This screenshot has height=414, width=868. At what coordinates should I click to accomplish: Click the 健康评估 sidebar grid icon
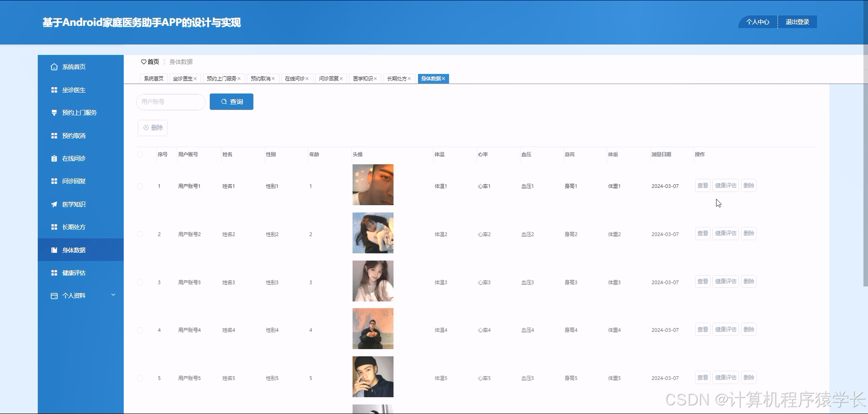point(54,273)
